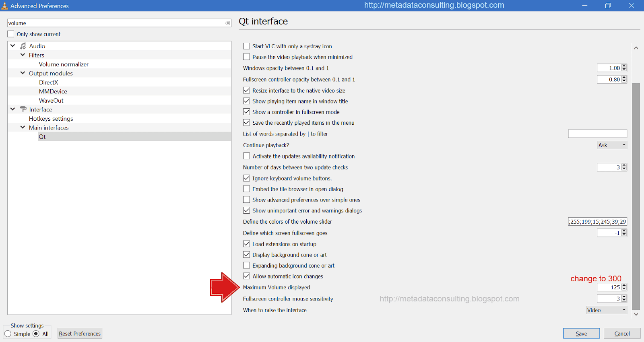
Task: Select the All settings radio button
Action: click(36, 334)
